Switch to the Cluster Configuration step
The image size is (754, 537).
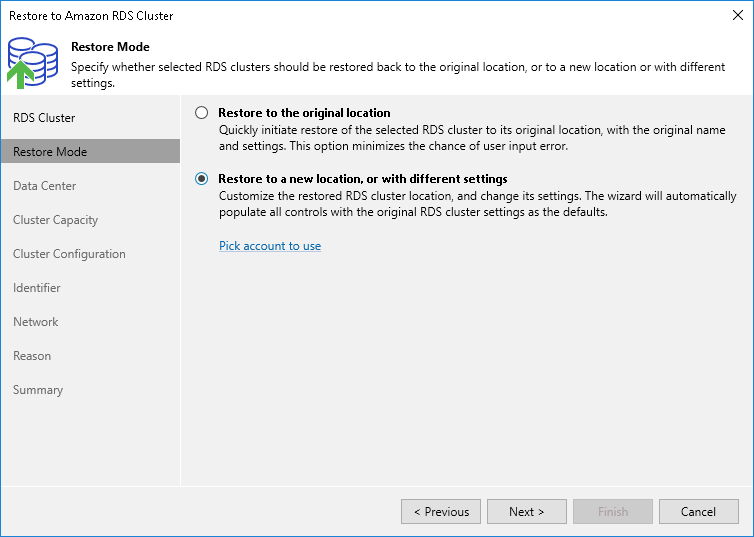(70, 254)
